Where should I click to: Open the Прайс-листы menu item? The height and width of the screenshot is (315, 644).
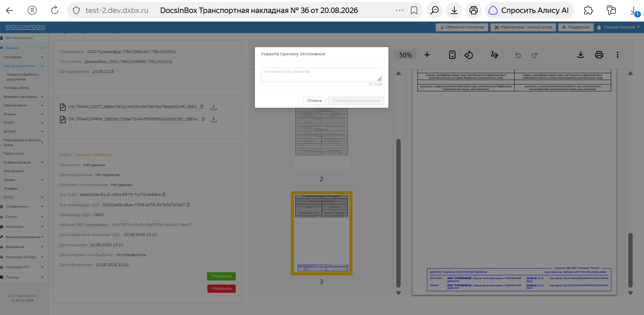(x=14, y=154)
